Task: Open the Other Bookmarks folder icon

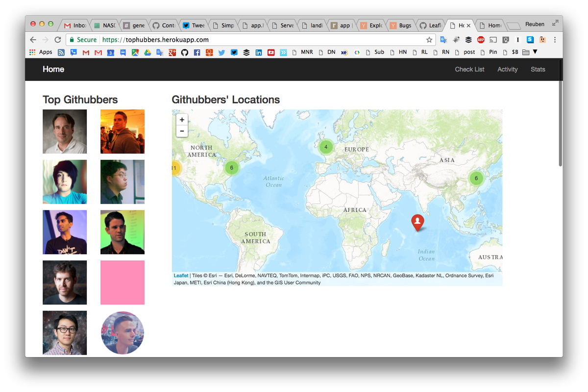Action: click(526, 52)
